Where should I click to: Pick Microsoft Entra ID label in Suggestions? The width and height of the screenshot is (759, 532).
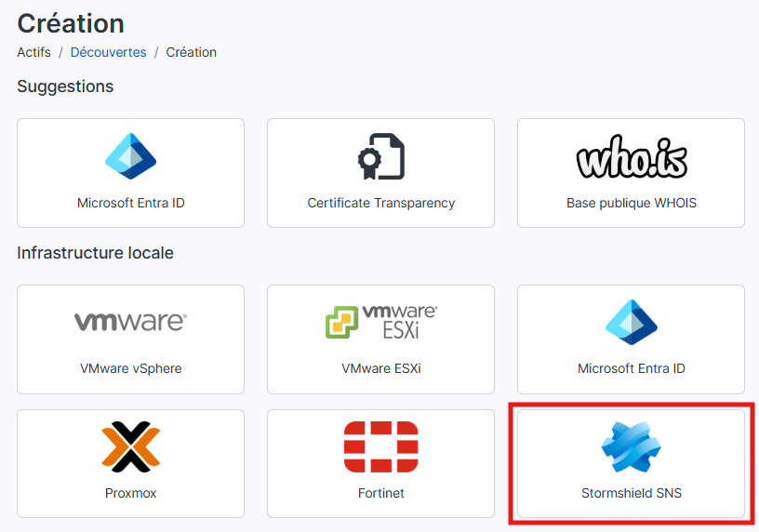pos(131,203)
